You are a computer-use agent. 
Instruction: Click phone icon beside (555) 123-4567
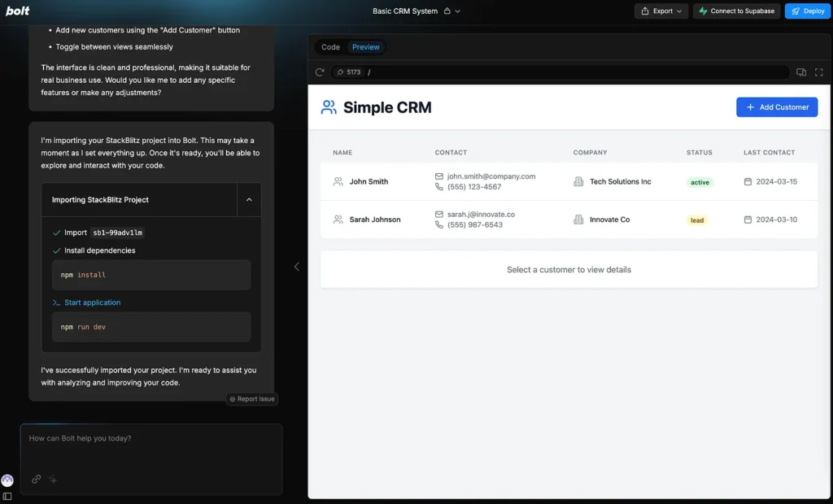click(438, 187)
